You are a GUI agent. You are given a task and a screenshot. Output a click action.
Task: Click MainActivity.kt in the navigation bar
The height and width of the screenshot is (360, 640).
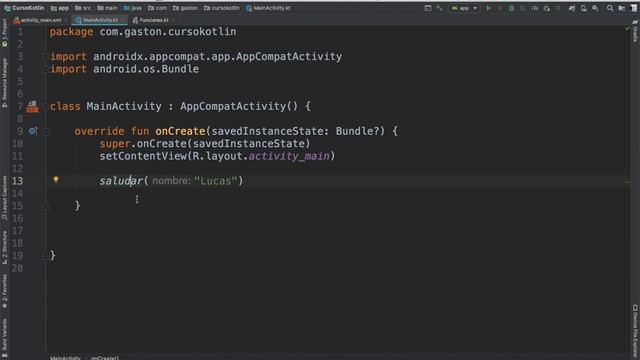pyautogui.click(x=268, y=8)
